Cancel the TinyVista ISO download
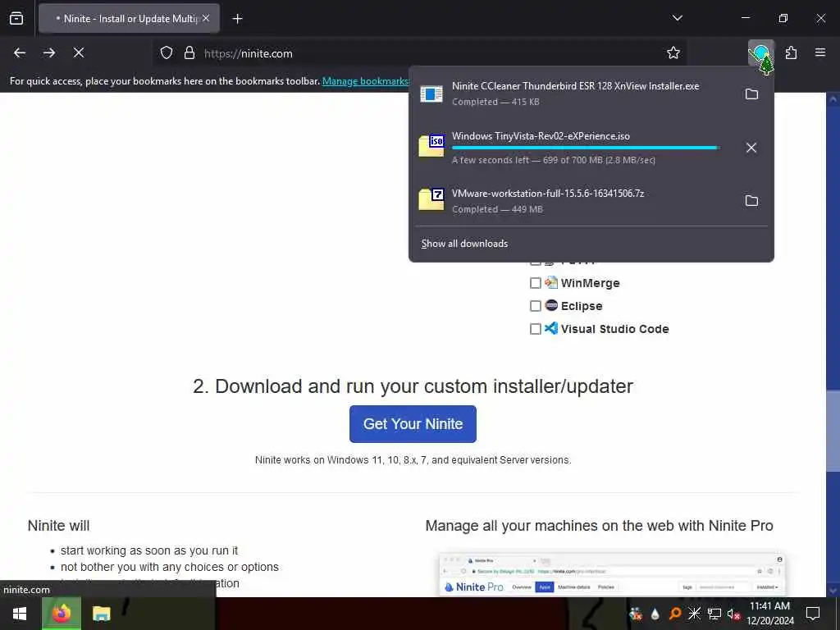This screenshot has width=840, height=630. [x=751, y=148]
